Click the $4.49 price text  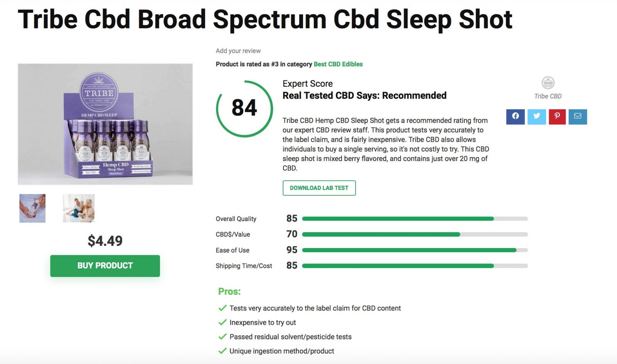(x=105, y=241)
